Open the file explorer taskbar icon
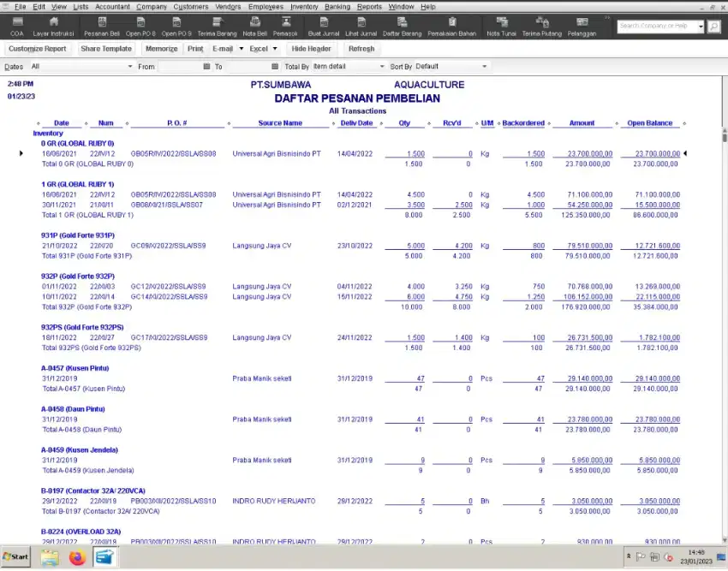This screenshot has height=571, width=728. tap(49, 557)
